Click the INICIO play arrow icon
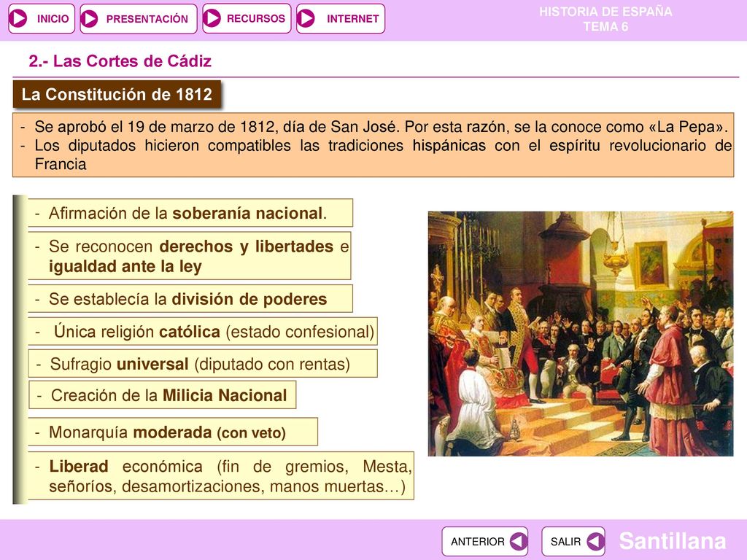 19,18
